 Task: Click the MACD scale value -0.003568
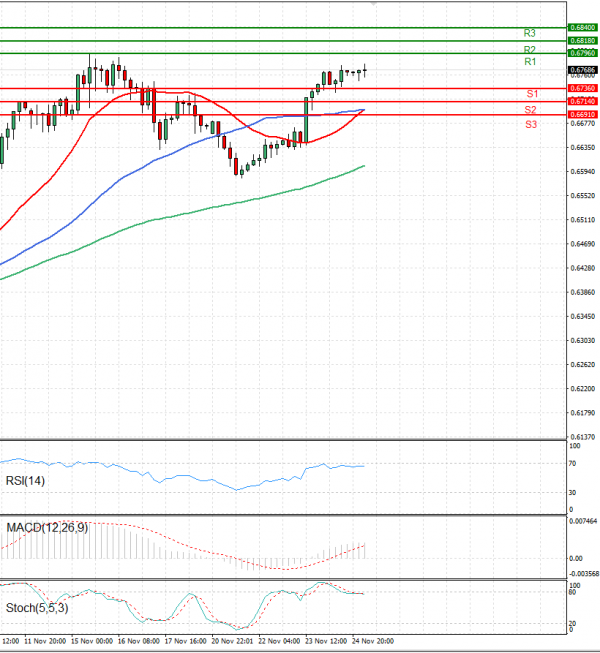pyautogui.click(x=583, y=574)
